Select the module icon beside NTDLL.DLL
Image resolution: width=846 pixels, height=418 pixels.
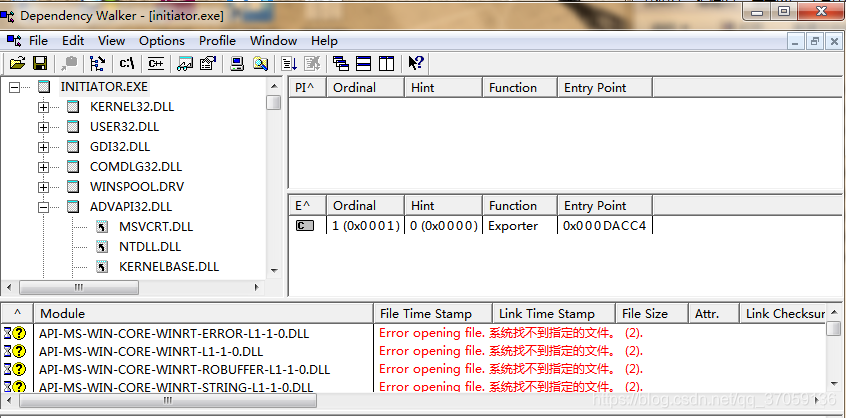coord(102,246)
